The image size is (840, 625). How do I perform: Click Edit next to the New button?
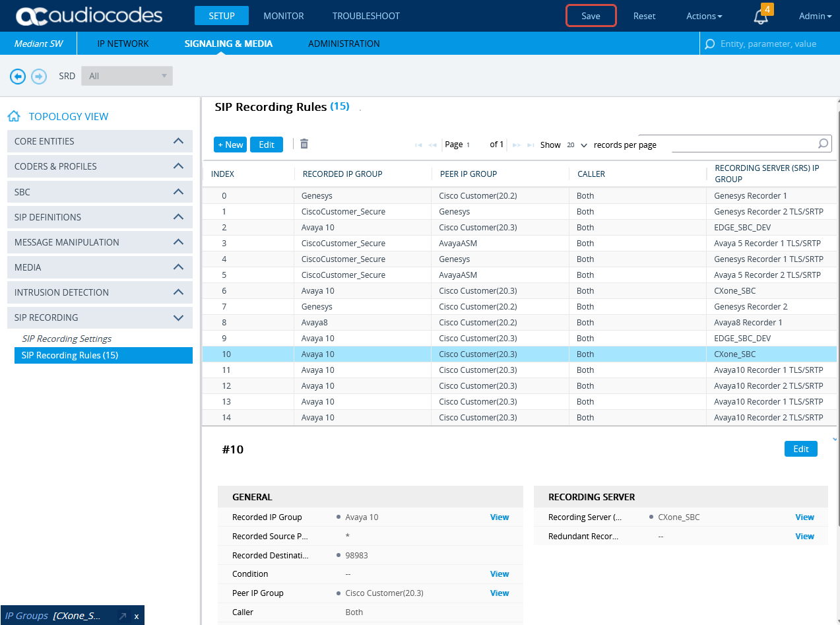[x=267, y=145]
